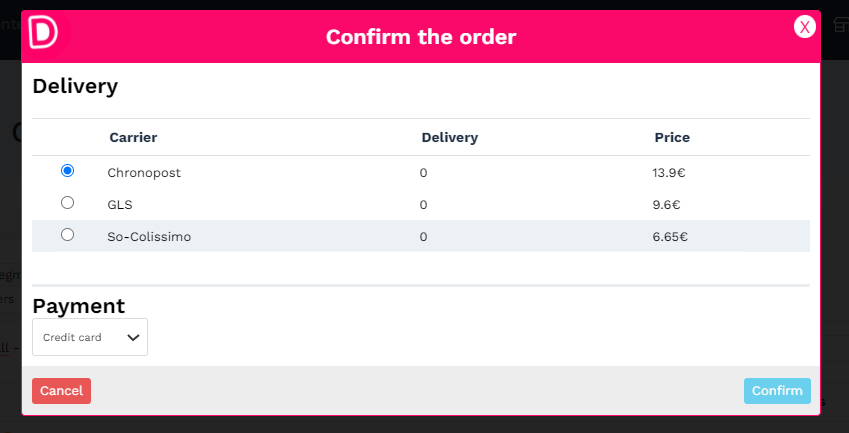Image resolution: width=849 pixels, height=433 pixels.
Task: Choose the GLS carrier radio button
Action: pos(67,202)
